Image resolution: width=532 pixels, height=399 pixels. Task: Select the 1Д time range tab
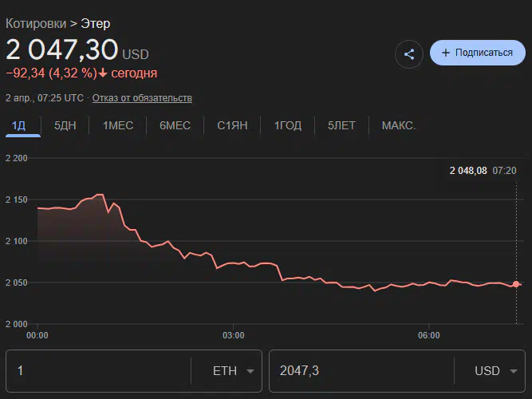[18, 125]
